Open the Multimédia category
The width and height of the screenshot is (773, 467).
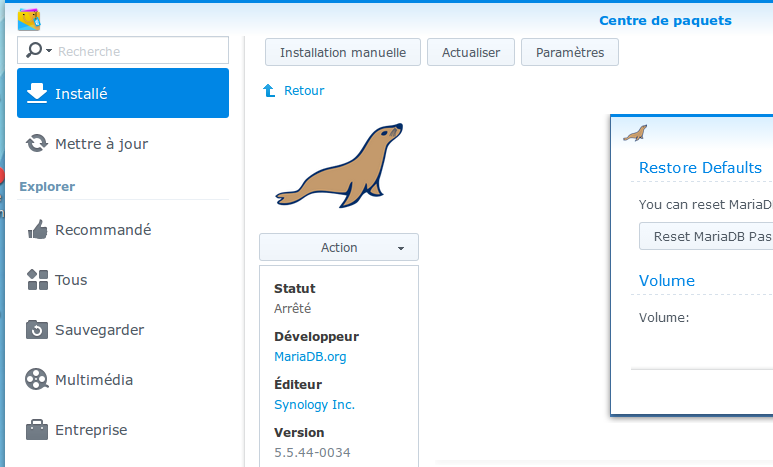pos(123,380)
